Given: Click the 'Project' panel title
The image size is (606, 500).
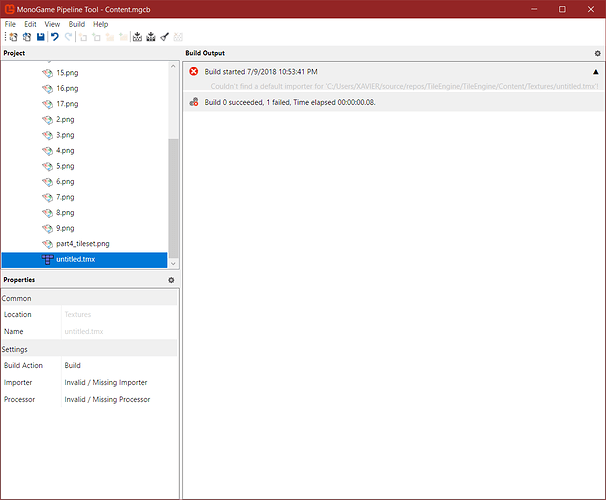Looking at the screenshot, I should point(14,53).
